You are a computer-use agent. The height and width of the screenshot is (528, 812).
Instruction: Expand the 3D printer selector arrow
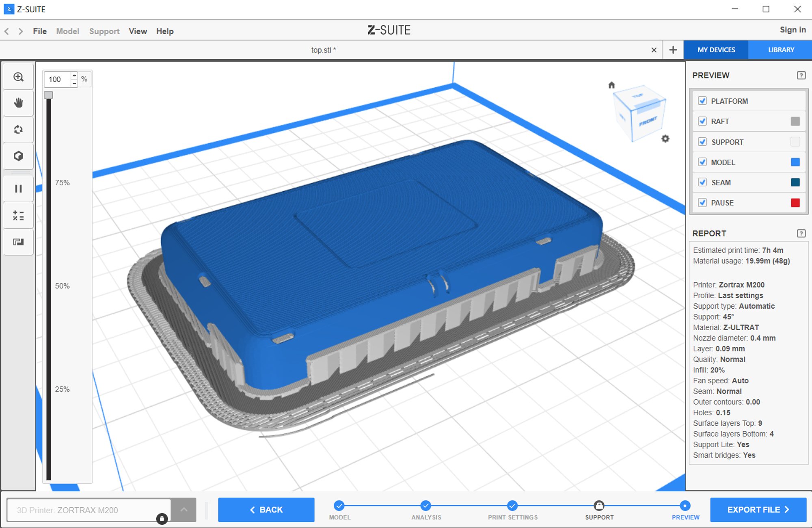[184, 510]
